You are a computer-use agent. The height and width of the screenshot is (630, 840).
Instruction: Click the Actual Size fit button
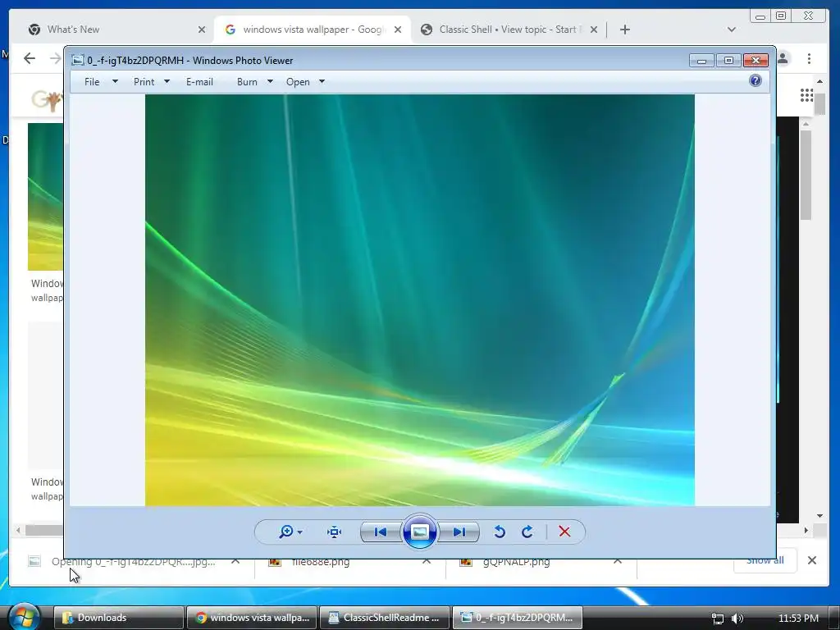pos(335,532)
